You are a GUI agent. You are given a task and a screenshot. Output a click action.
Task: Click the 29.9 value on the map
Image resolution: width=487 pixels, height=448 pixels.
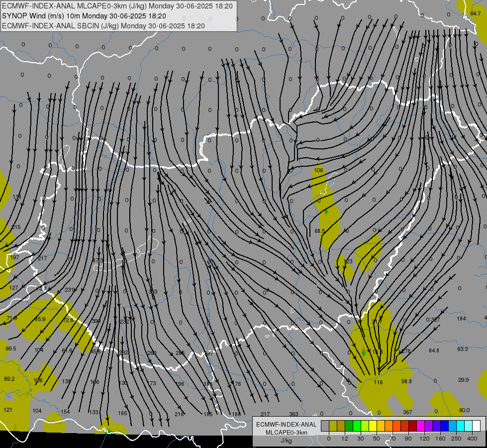coord(464,380)
